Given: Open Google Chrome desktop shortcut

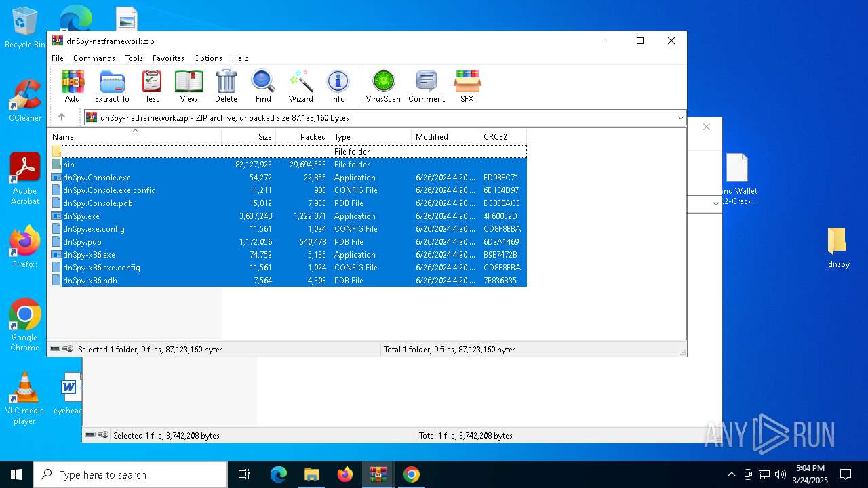Looking at the screenshot, I should 25,325.
